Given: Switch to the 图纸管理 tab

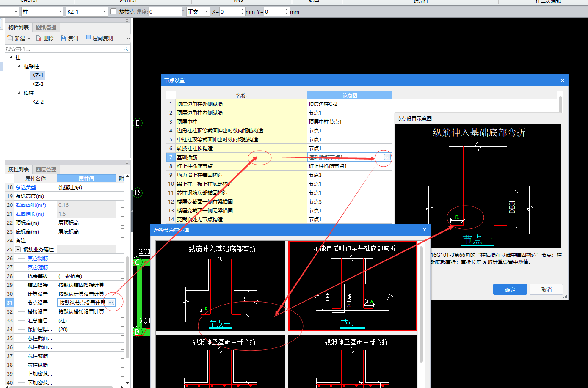Looking at the screenshot, I should (46, 27).
